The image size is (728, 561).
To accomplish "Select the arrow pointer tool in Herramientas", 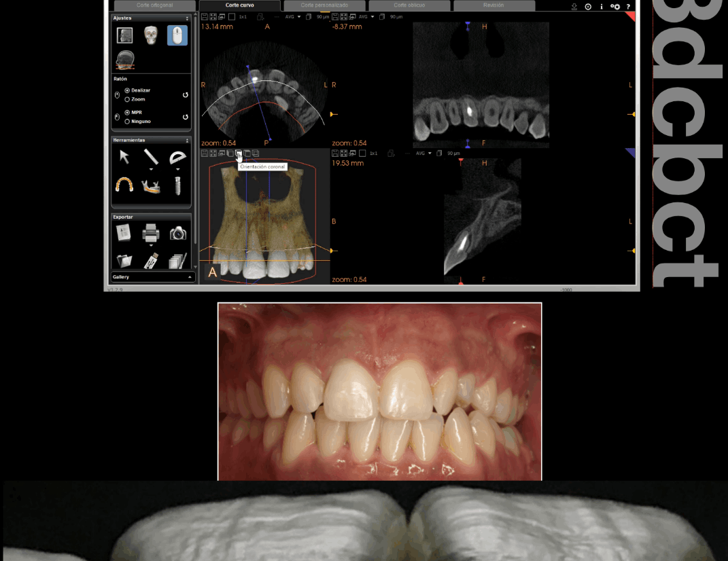I will point(124,158).
